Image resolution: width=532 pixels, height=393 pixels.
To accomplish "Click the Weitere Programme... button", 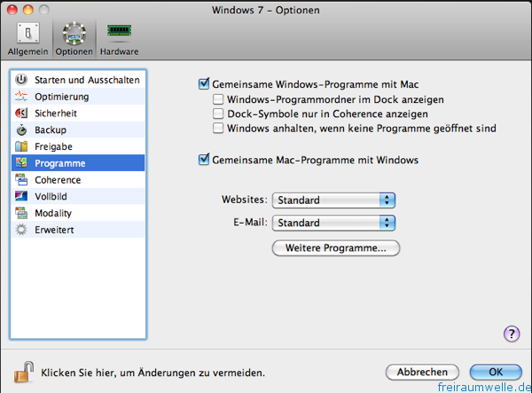I will pos(336,248).
